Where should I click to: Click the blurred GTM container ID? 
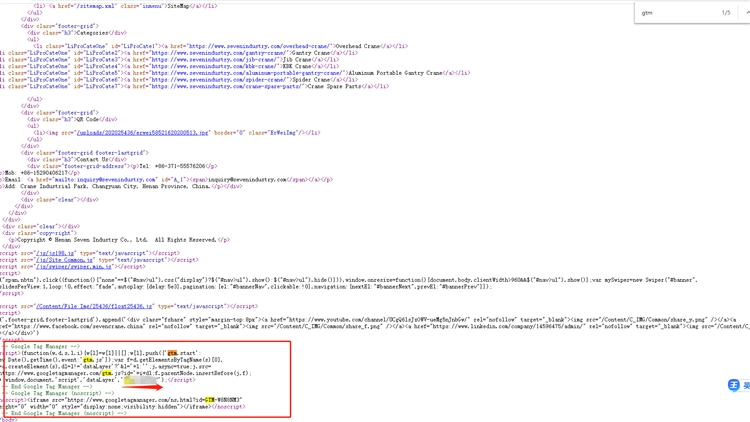pos(141,380)
